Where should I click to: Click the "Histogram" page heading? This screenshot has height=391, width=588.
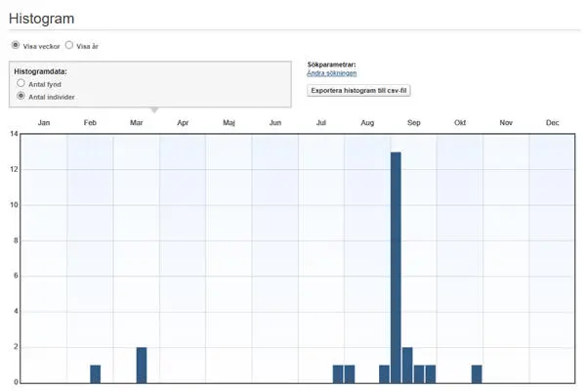pos(41,18)
